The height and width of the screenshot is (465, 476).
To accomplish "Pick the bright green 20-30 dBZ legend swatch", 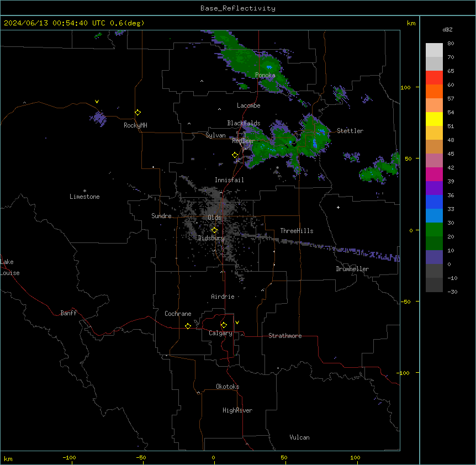I will [434, 230].
